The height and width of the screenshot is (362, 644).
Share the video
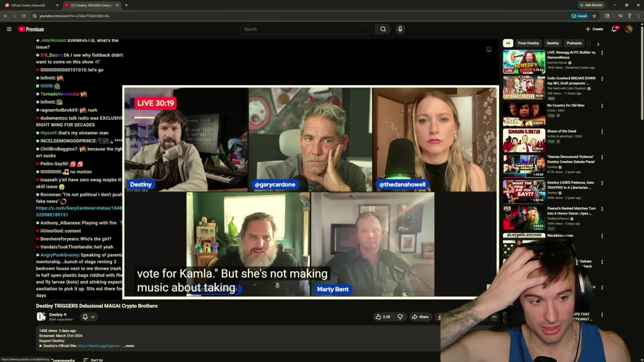pyautogui.click(x=420, y=317)
